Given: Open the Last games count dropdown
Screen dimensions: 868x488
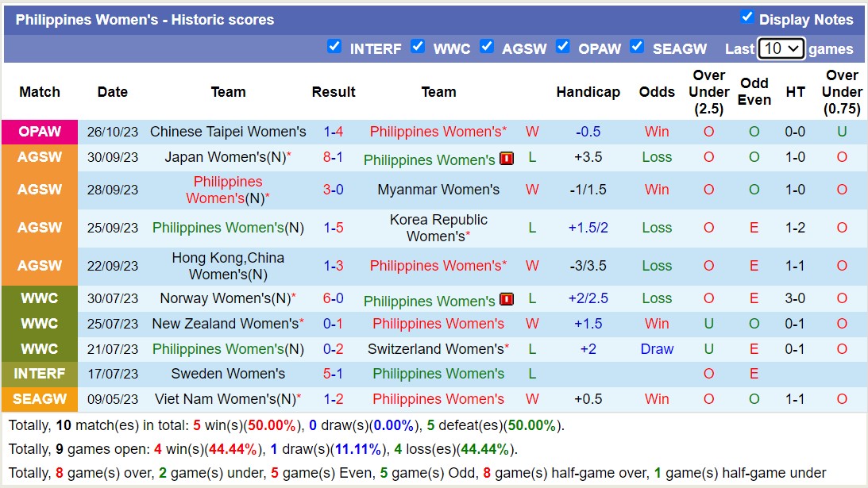Looking at the screenshot, I should click(x=781, y=48).
